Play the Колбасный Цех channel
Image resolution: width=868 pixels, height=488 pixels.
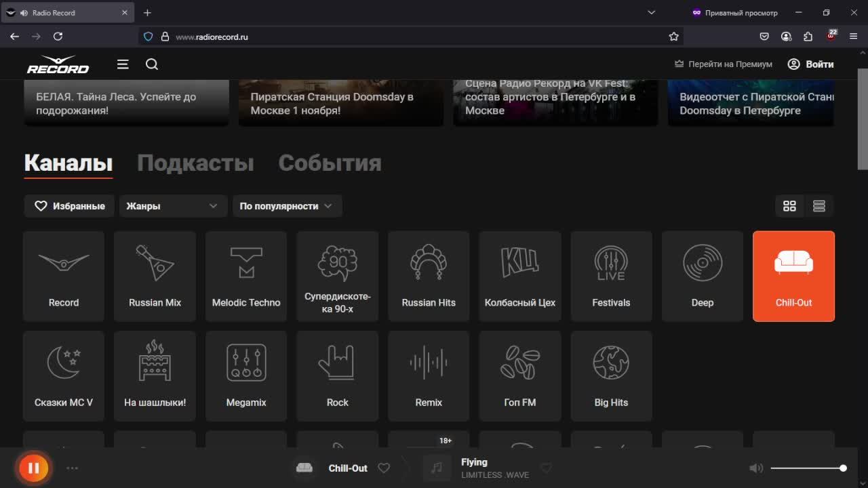520,277
